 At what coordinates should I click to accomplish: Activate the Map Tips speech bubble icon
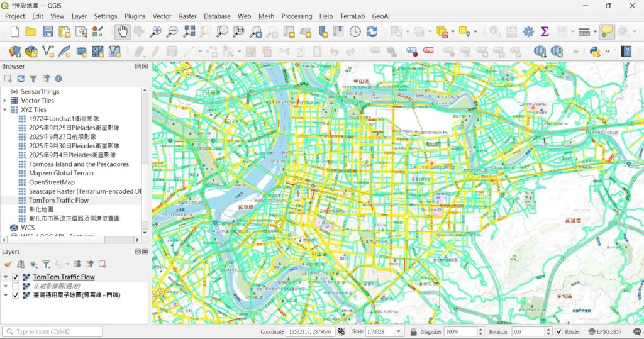[x=607, y=31]
